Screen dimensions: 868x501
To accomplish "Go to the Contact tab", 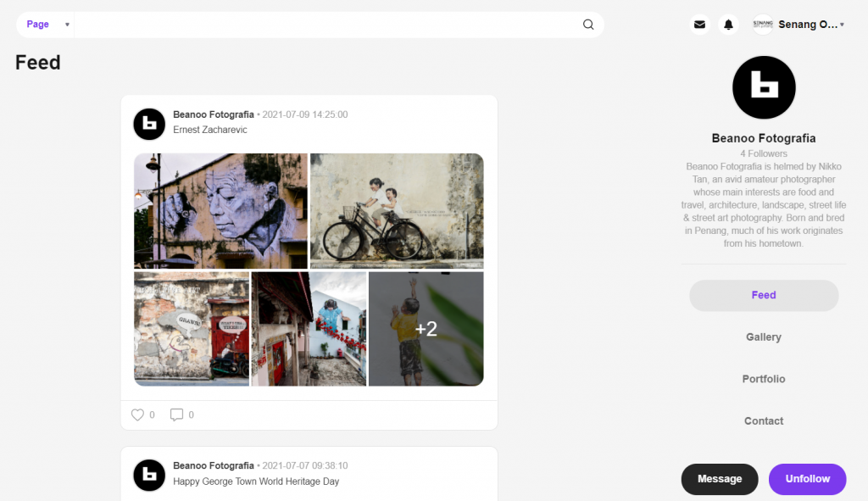I will click(x=763, y=421).
